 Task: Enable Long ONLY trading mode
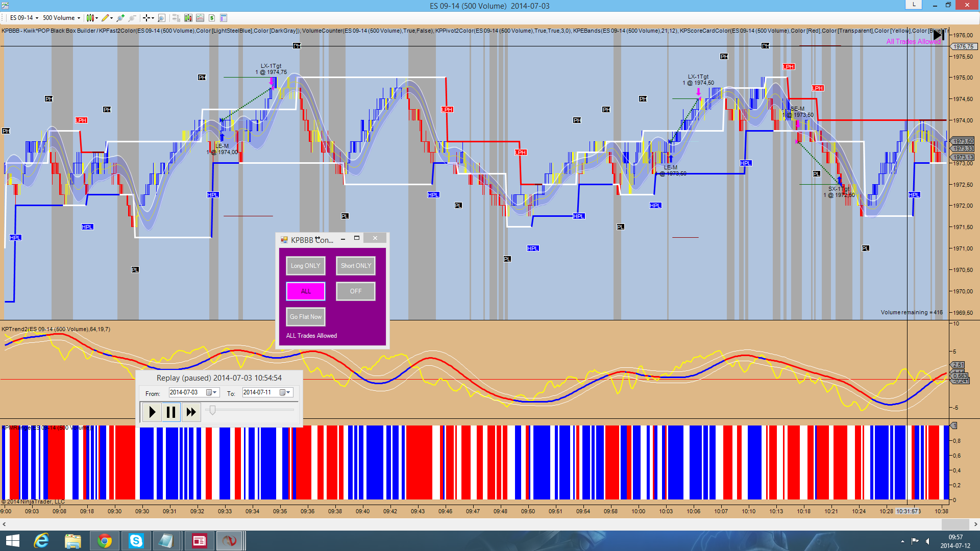[305, 266]
